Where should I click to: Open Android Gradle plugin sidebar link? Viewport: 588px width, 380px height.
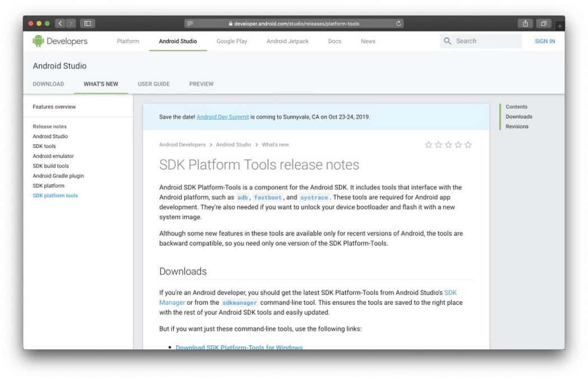[x=58, y=176]
